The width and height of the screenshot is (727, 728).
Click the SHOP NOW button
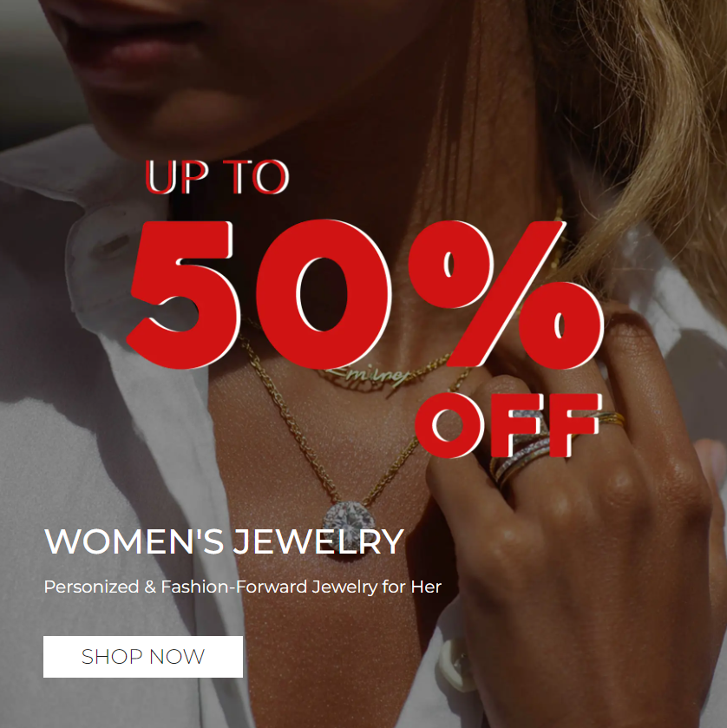pyautogui.click(x=143, y=657)
